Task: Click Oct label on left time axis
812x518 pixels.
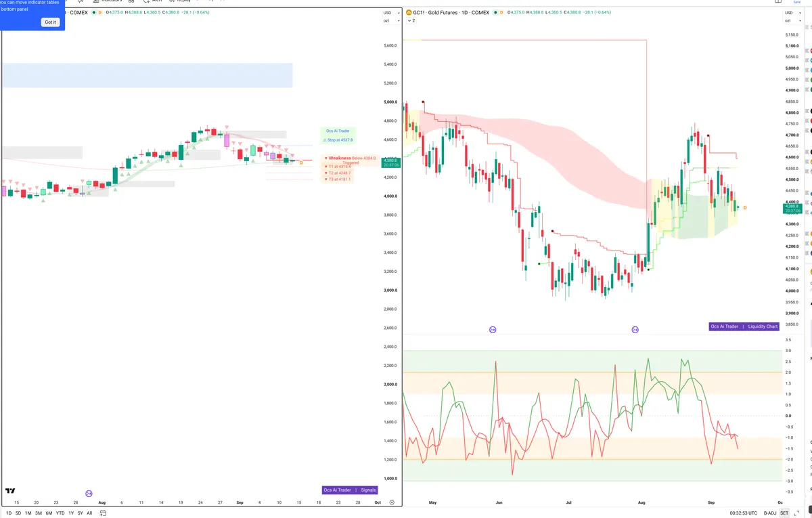Action: coord(376,503)
